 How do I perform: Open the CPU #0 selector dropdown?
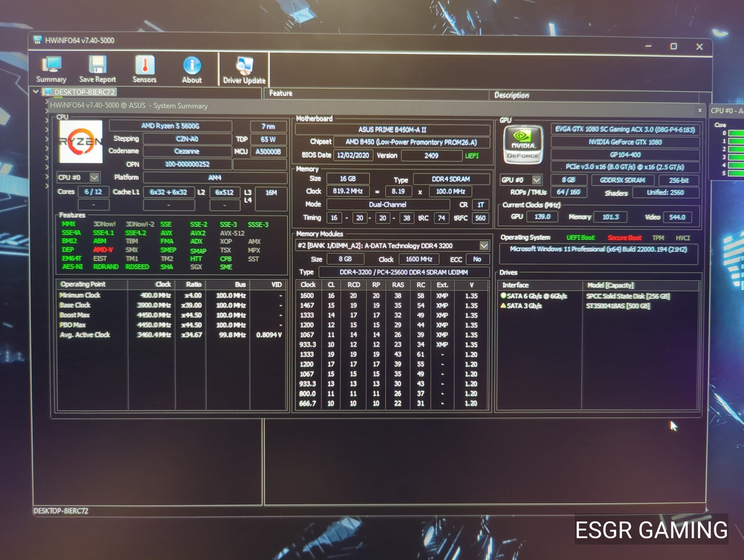point(94,177)
